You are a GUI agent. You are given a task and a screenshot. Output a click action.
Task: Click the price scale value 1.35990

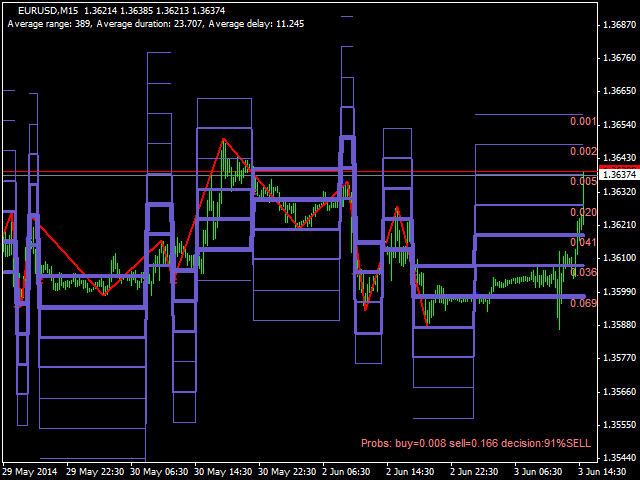coord(619,292)
